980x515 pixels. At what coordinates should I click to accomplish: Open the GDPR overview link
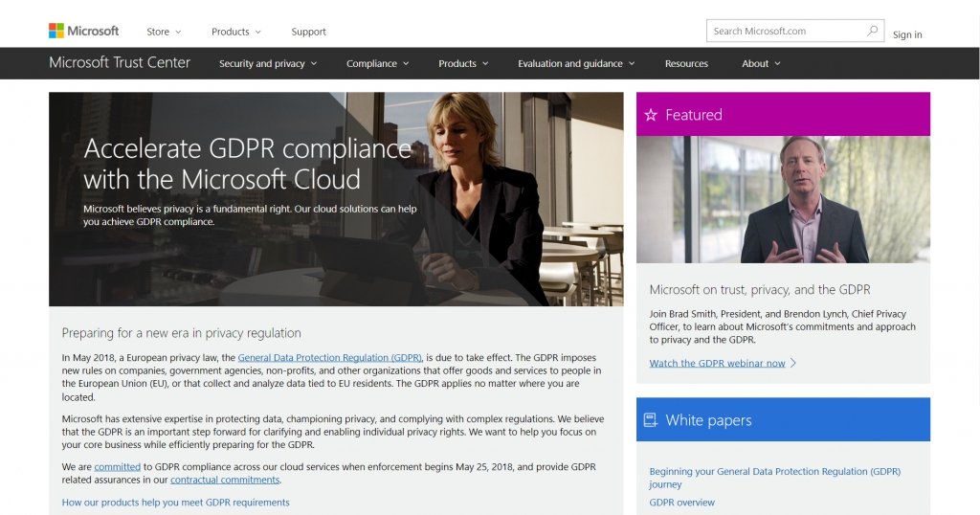point(681,503)
